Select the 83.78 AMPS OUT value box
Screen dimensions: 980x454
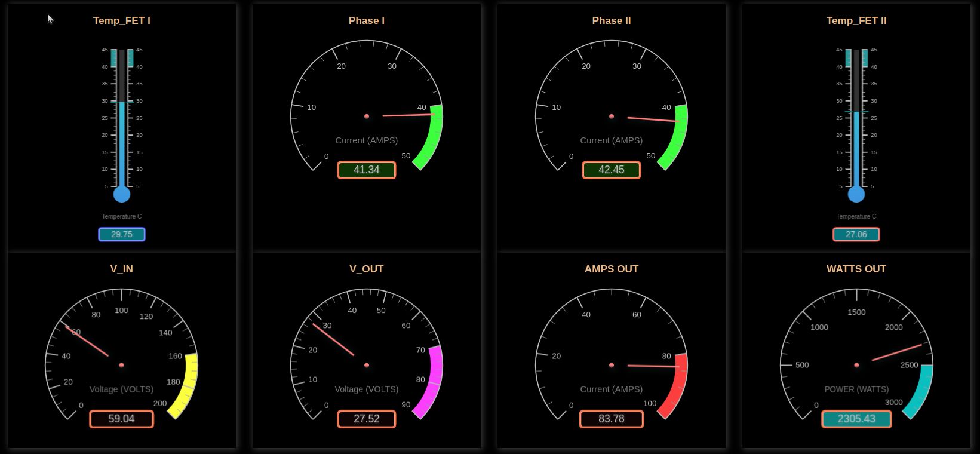612,419
